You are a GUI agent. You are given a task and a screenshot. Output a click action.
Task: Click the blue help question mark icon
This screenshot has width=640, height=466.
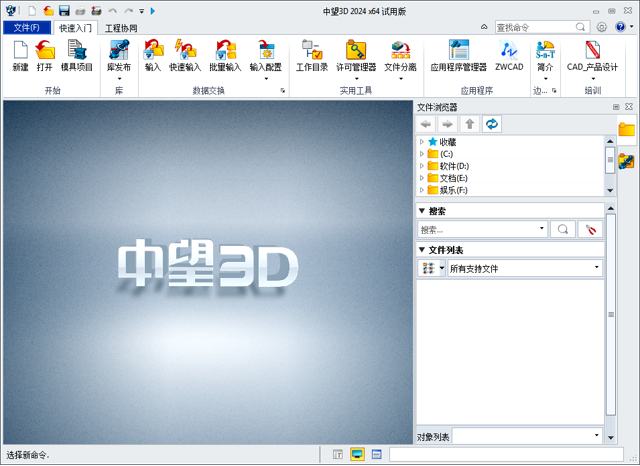620,27
